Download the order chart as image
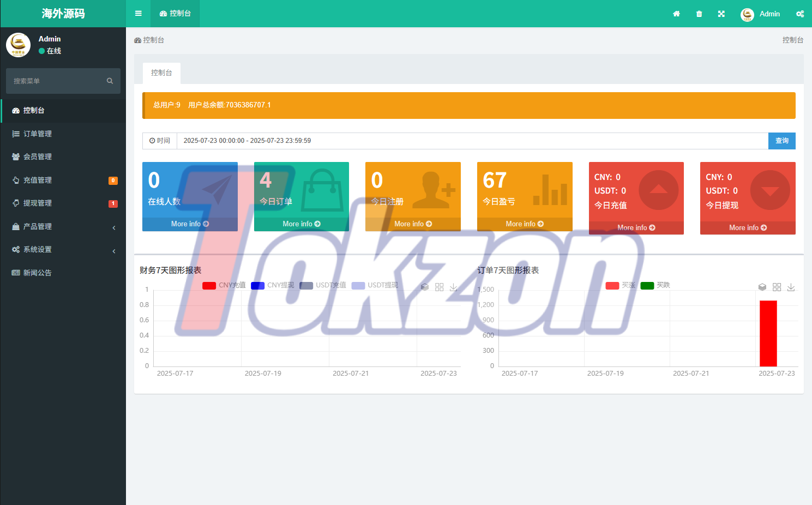Image resolution: width=812 pixels, height=505 pixels. tap(791, 287)
